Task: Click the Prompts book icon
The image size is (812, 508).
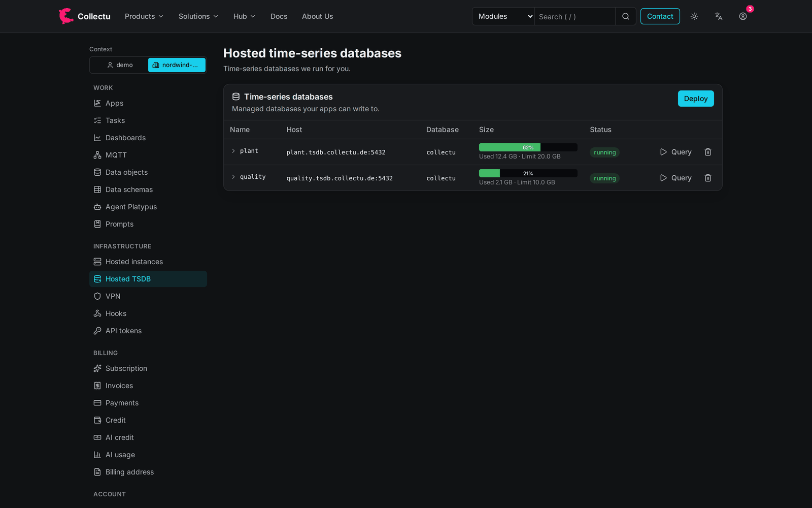Action: click(97, 224)
